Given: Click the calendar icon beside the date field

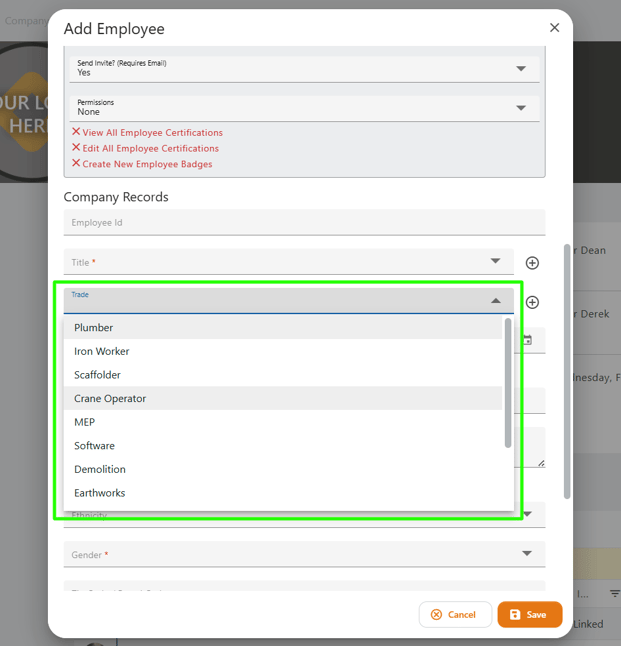Looking at the screenshot, I should [527, 340].
